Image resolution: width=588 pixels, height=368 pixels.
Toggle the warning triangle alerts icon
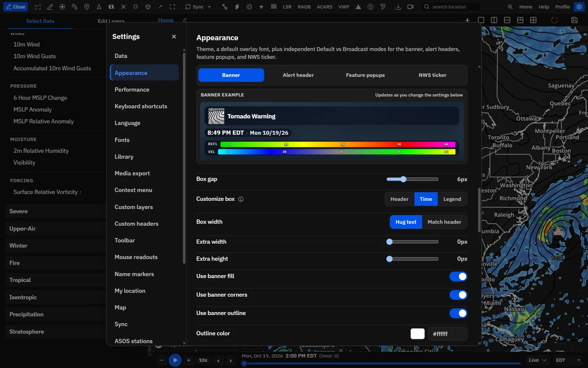point(358,7)
